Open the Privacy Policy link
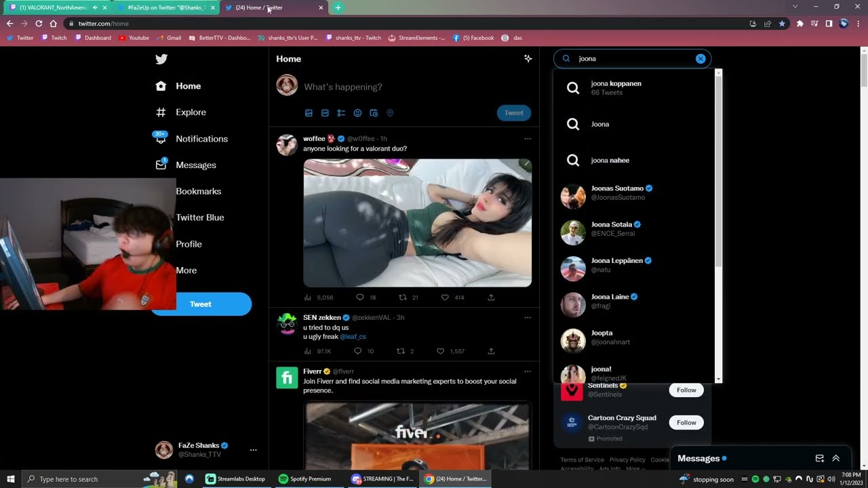Screen dimensions: 868x488 click(x=627, y=460)
